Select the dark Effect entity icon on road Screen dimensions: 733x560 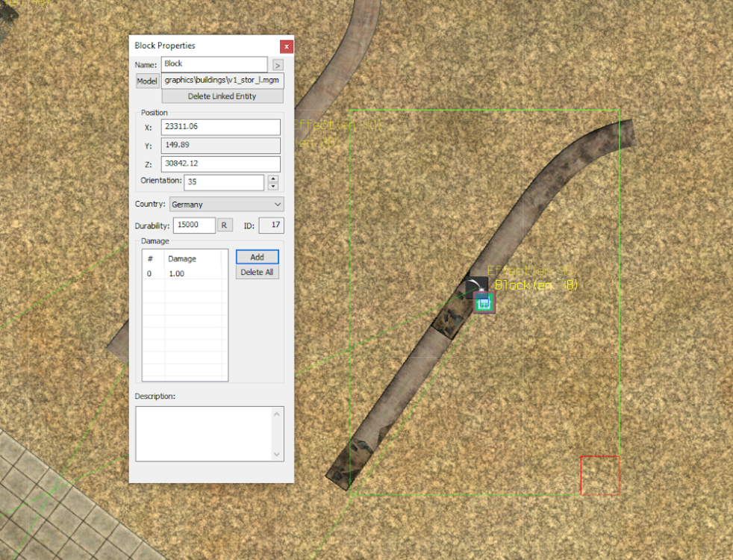pos(477,284)
